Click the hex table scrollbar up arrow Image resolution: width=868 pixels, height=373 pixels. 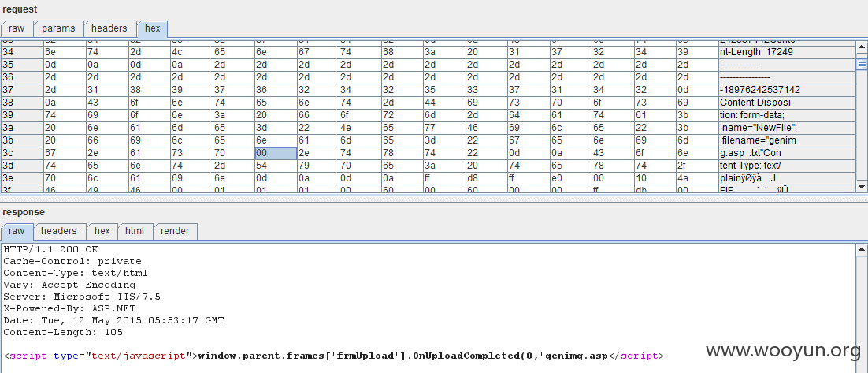862,46
